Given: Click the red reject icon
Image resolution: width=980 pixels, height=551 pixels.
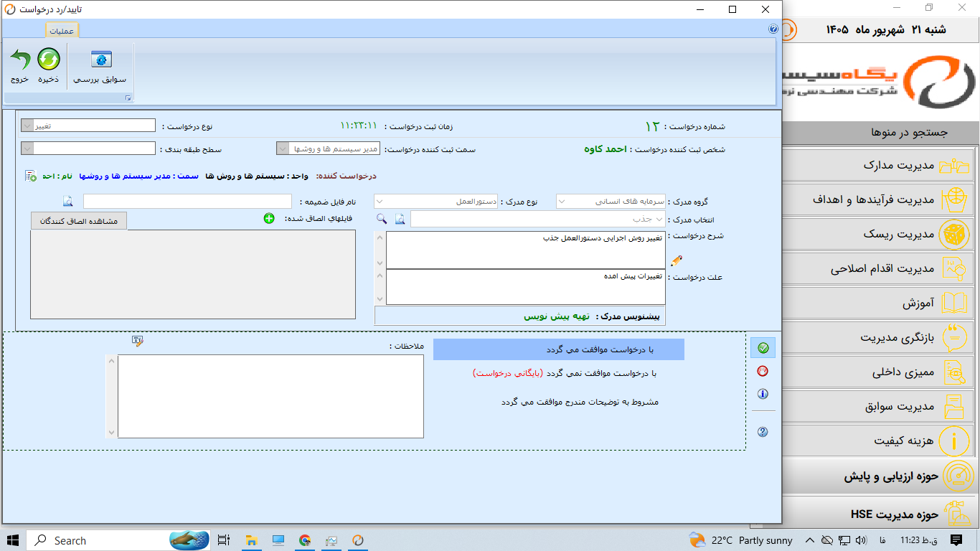Looking at the screenshot, I should [x=763, y=371].
